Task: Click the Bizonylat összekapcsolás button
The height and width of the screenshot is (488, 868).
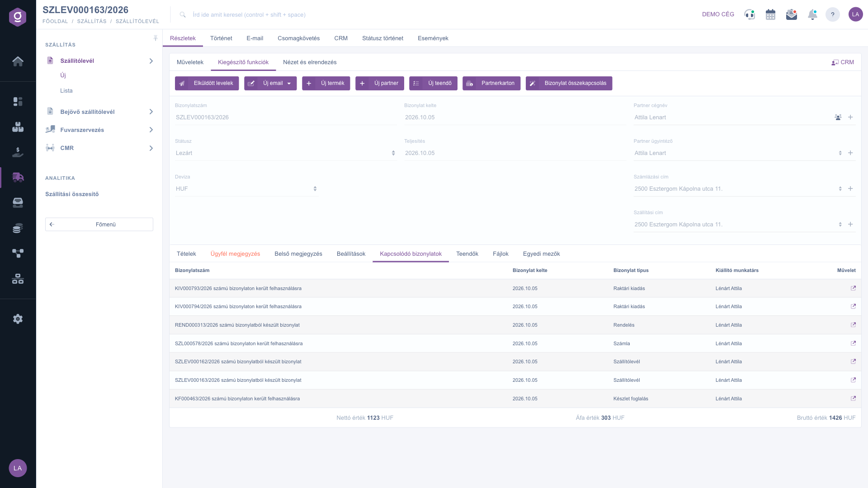Action: point(569,83)
